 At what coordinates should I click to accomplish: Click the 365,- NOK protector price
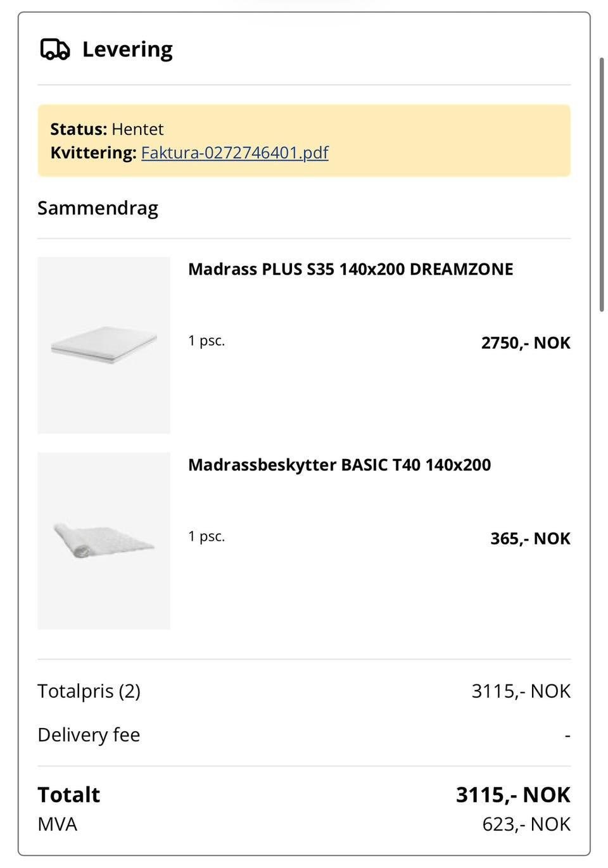[x=530, y=539]
